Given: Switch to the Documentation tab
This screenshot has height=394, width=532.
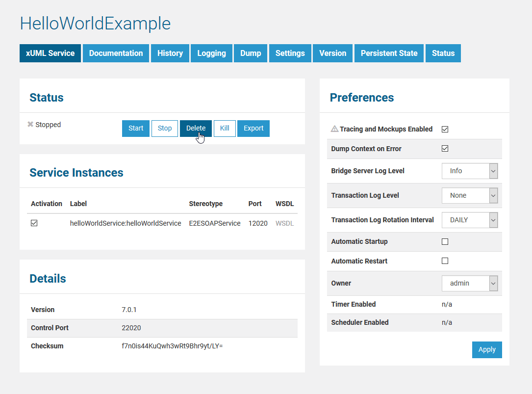Looking at the screenshot, I should [x=116, y=53].
